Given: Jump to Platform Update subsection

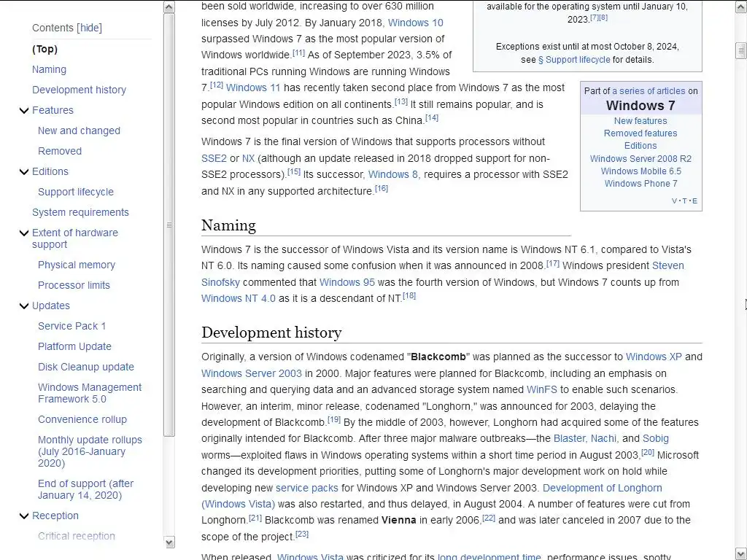Looking at the screenshot, I should (x=75, y=346).
